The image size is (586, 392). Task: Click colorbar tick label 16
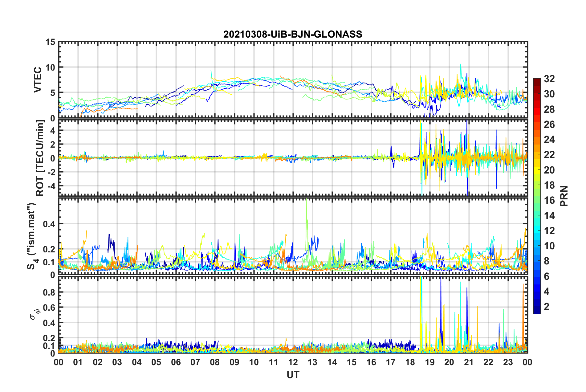pyautogui.click(x=549, y=200)
